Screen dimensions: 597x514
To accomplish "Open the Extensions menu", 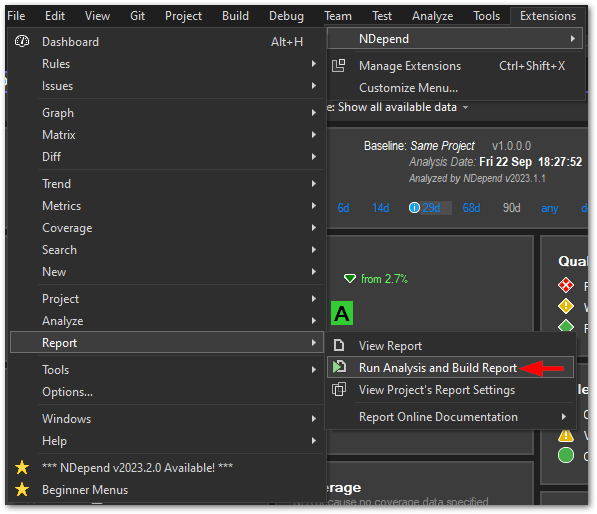I will [548, 16].
